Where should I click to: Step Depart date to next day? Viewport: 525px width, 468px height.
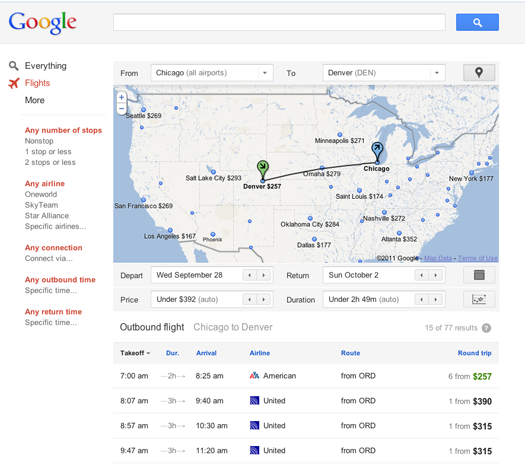(264, 275)
